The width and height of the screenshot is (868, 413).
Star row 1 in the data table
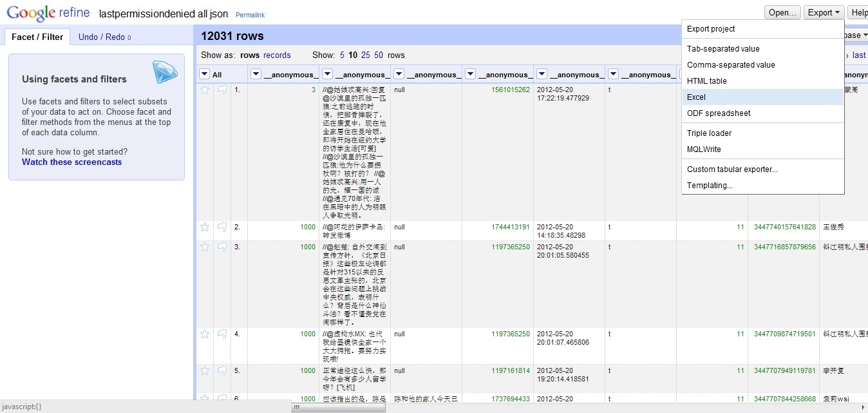click(205, 90)
